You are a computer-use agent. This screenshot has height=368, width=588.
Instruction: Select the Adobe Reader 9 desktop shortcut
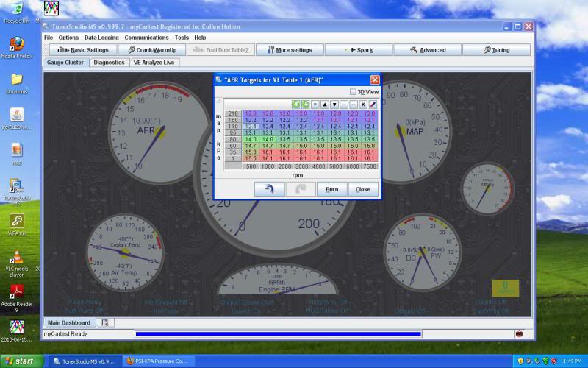coord(16,299)
